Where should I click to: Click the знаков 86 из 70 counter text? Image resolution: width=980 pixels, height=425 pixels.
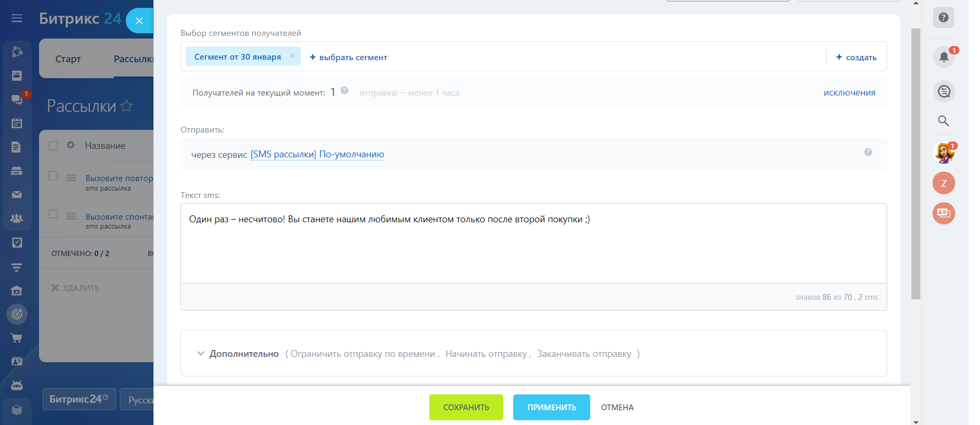[837, 297]
